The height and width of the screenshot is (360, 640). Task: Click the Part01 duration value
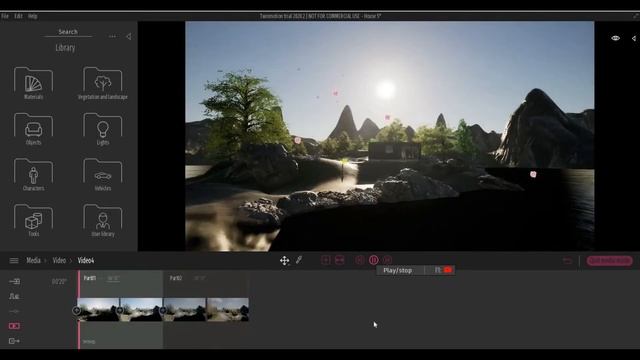coord(113,278)
